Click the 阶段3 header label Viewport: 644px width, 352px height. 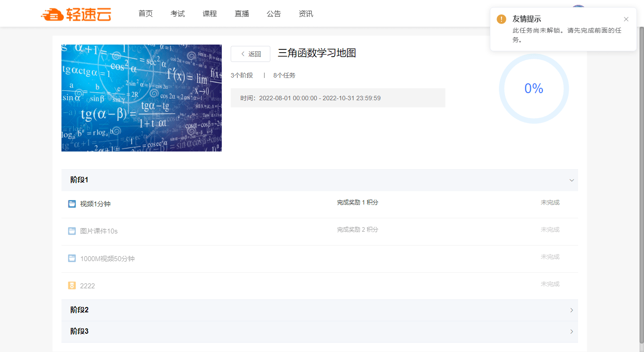(x=79, y=332)
